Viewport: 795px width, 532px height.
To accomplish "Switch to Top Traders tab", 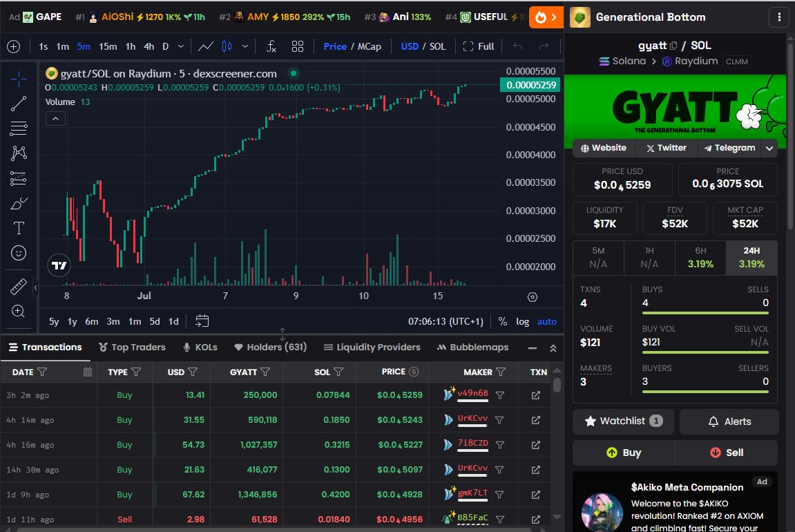I will point(133,348).
